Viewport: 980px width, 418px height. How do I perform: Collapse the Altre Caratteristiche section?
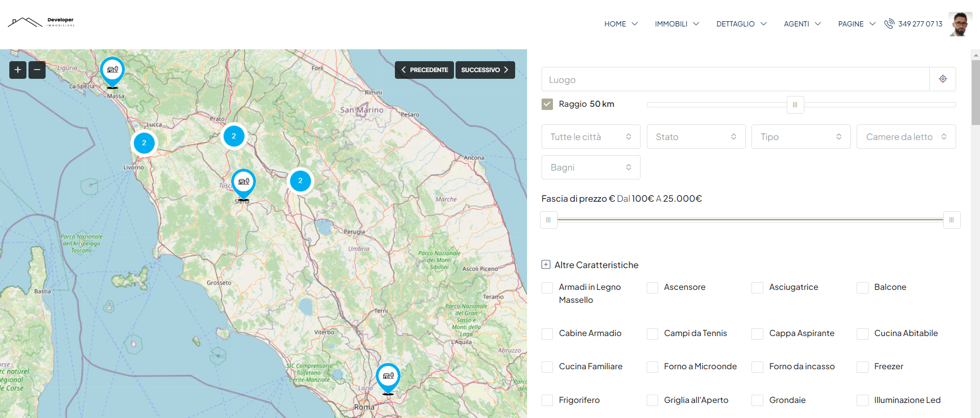click(546, 265)
